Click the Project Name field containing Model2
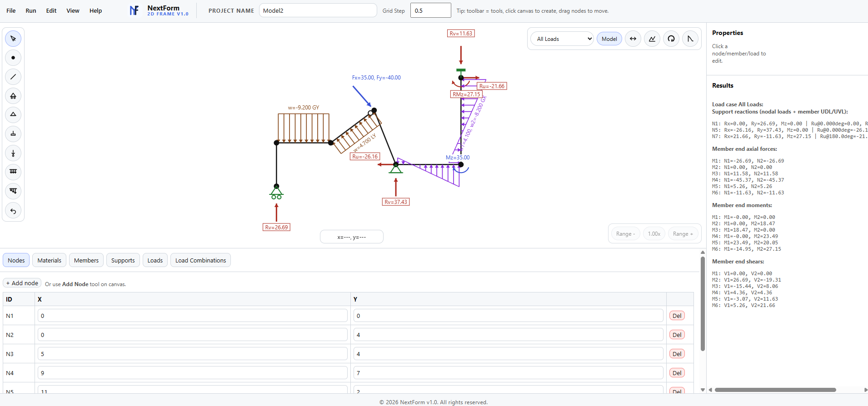 point(318,10)
